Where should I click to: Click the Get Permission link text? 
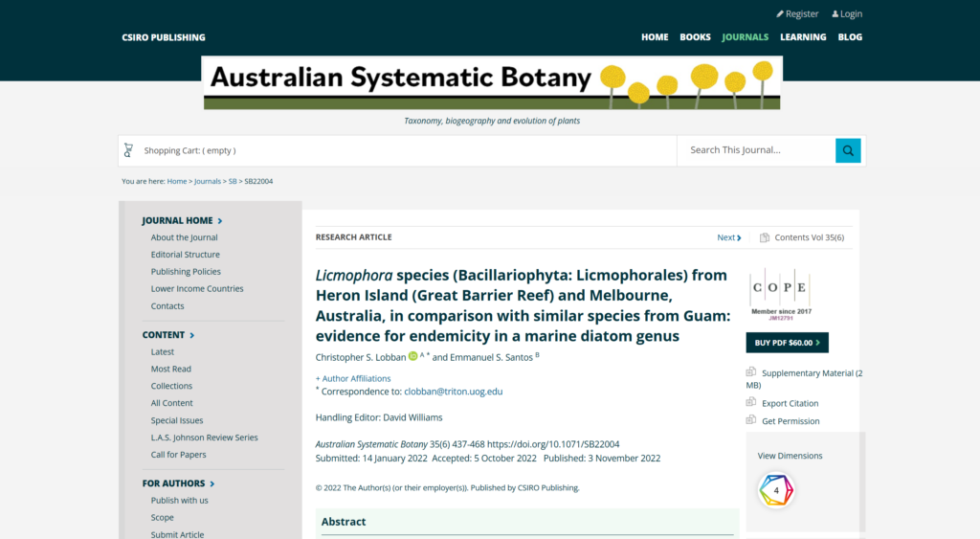point(791,421)
